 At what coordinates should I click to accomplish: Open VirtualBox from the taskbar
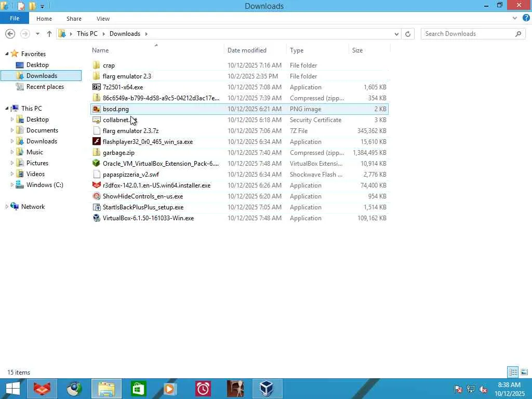[267, 389]
